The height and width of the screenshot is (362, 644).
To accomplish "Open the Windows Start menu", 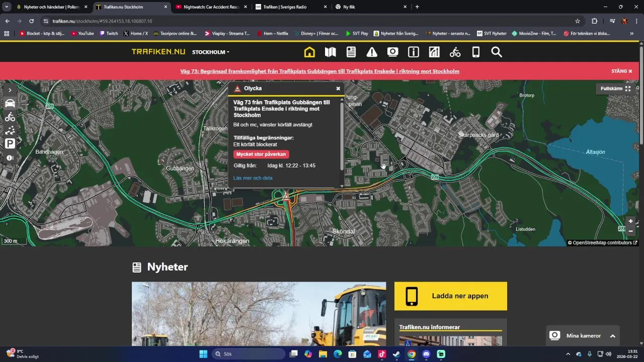I will point(203,354).
